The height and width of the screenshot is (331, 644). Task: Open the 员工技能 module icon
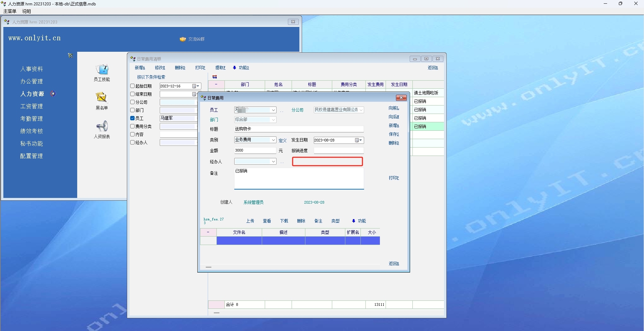pyautogui.click(x=102, y=70)
